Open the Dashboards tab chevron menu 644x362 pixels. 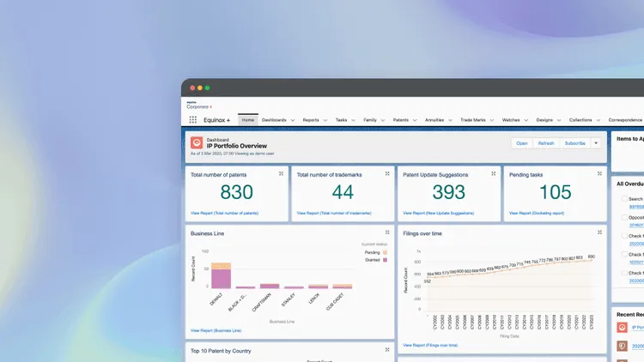pos(293,120)
